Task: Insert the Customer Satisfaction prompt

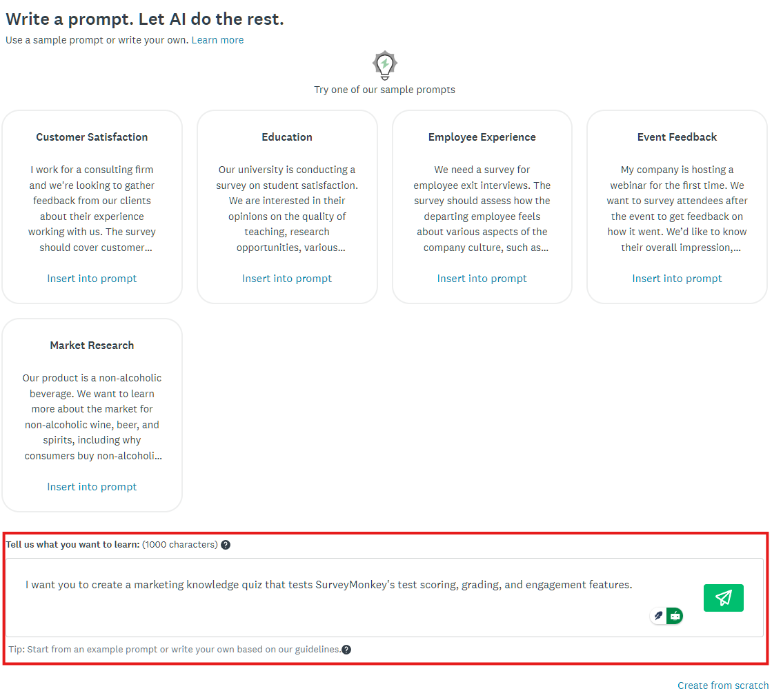Action: [x=92, y=278]
